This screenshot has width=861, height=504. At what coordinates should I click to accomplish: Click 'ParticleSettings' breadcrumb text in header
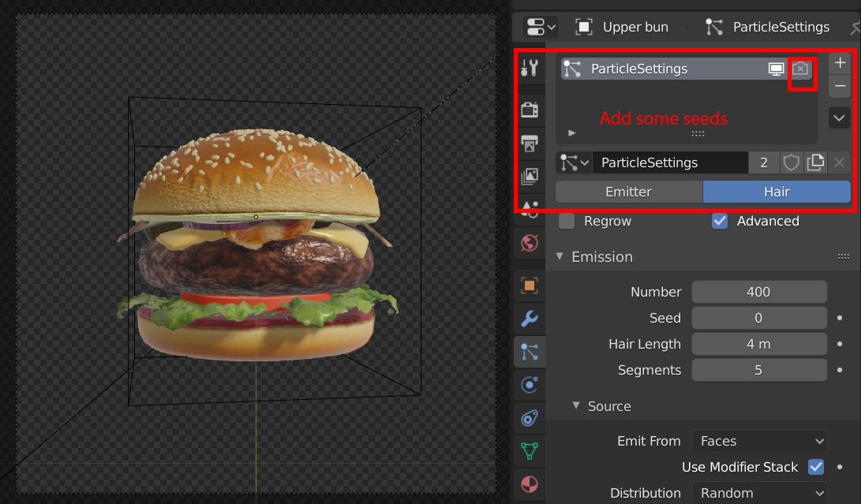(x=781, y=27)
